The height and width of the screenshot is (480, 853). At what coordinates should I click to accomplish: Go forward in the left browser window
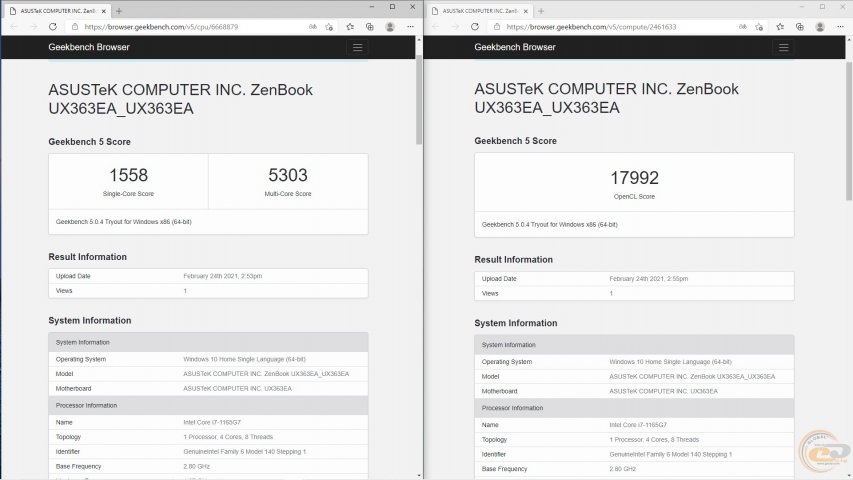click(x=33, y=27)
